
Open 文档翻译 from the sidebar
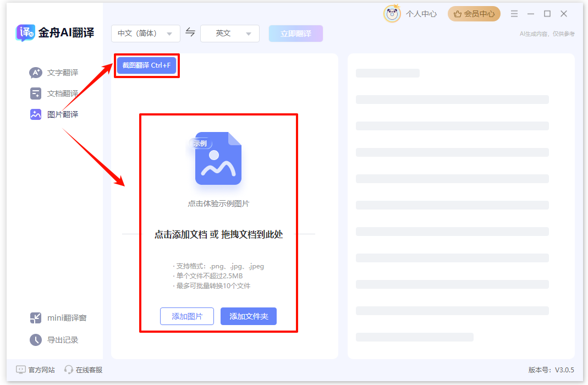click(x=35, y=93)
